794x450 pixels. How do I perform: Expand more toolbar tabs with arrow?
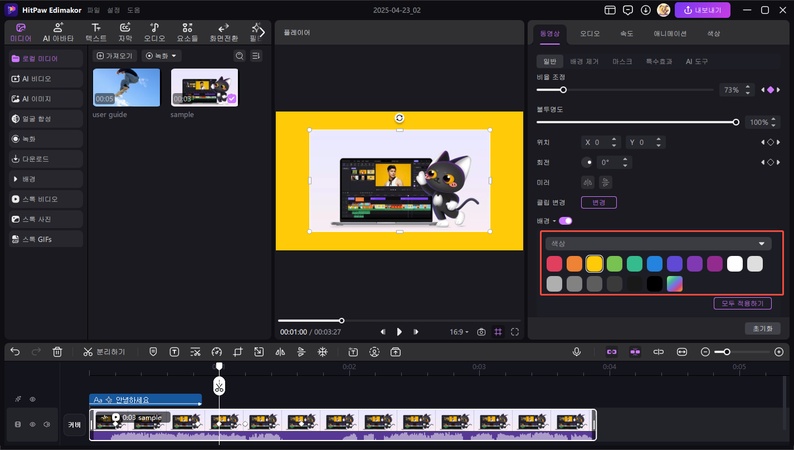click(262, 32)
